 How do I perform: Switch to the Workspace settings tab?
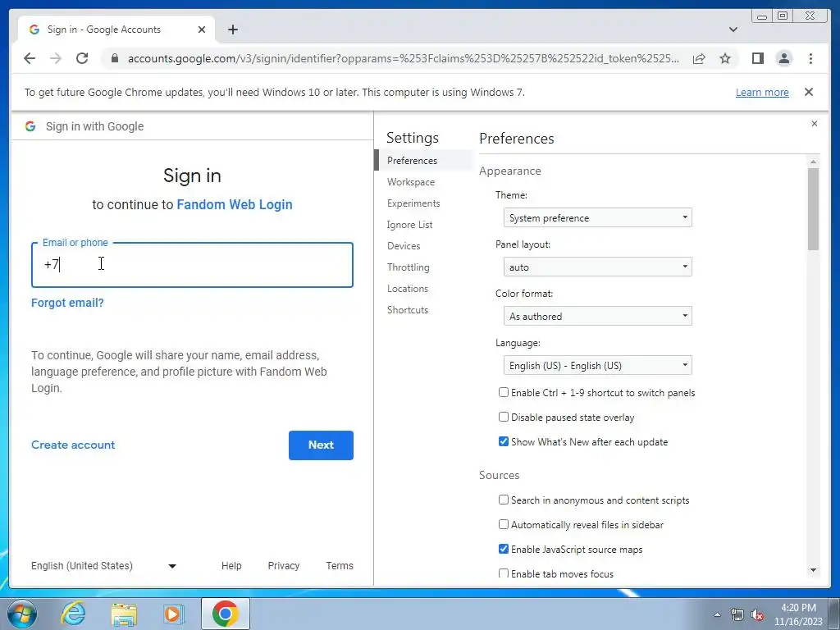[411, 182]
